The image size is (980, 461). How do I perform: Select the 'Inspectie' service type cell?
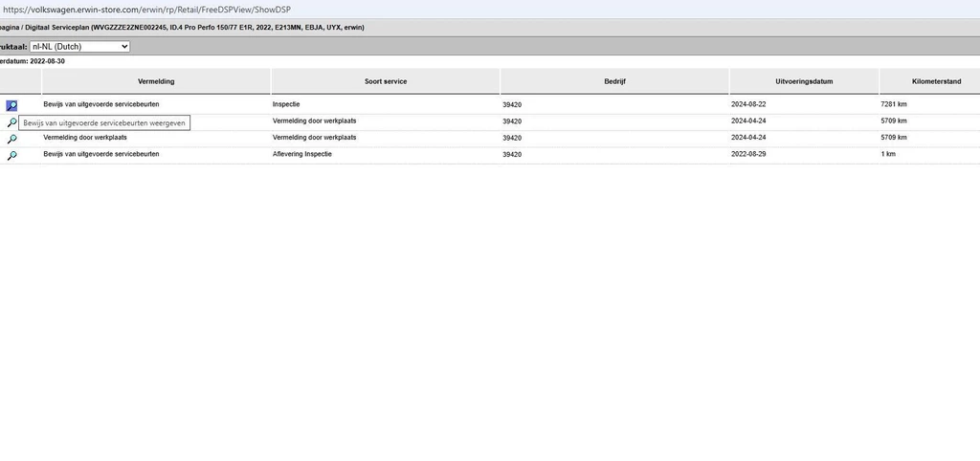(x=287, y=103)
